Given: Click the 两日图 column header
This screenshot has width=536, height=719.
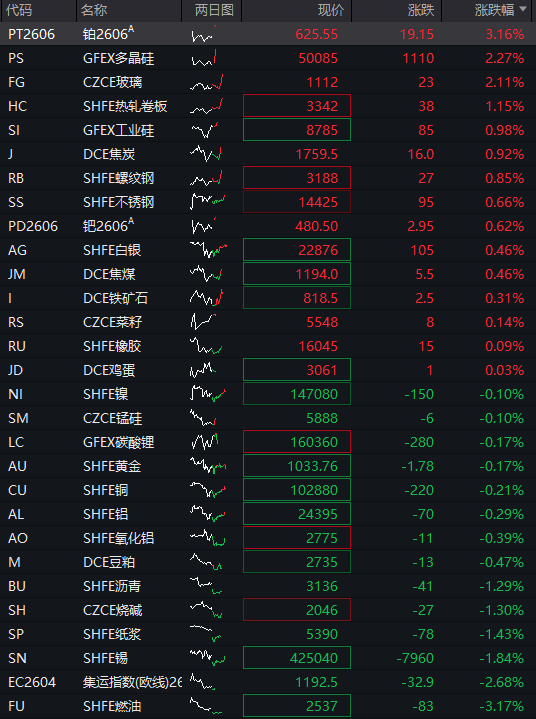Looking at the screenshot, I should tap(214, 10).
